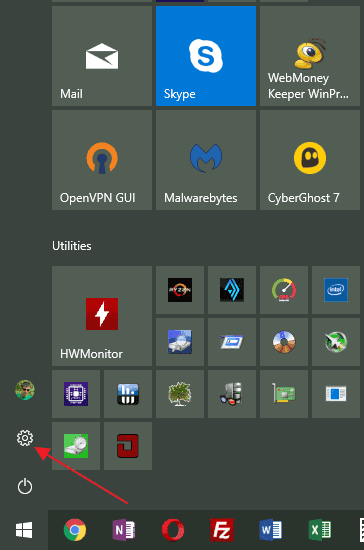Open the colorful disc ring tile

(x=284, y=342)
